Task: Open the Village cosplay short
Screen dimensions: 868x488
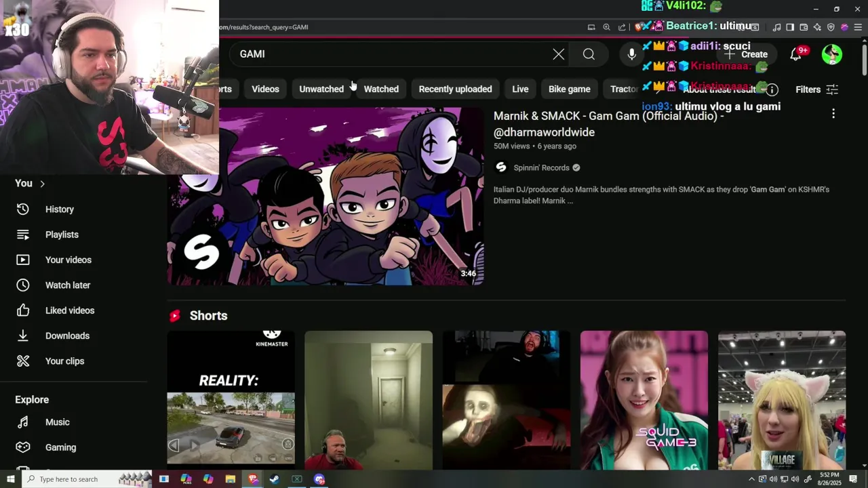Action: [x=781, y=400]
